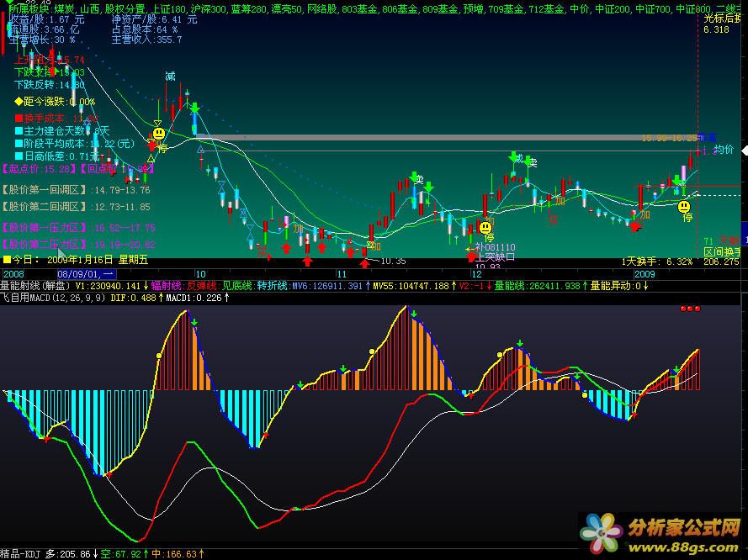Viewport: 748px width, 560px height.
Task: Click the 辐射线 legend label
Action: (x=167, y=286)
